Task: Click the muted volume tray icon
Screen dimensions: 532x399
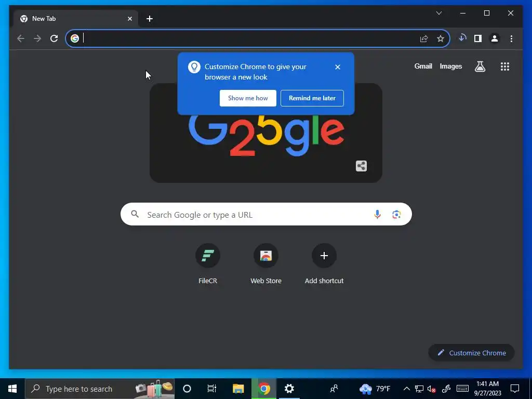Action: click(x=432, y=389)
